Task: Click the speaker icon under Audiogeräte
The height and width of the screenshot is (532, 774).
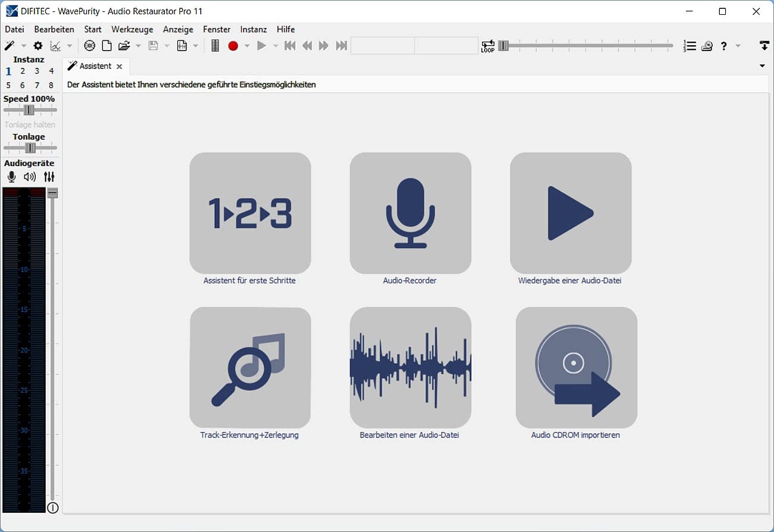Action: 30,177
